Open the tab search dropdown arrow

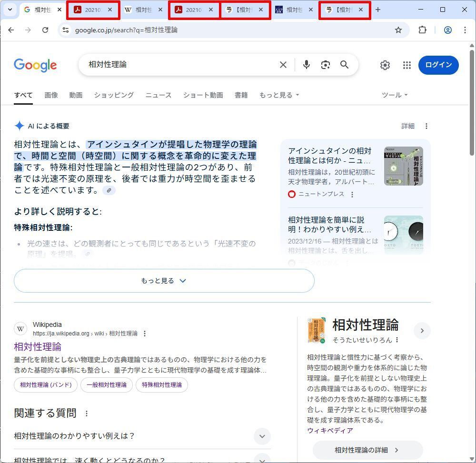point(10,10)
